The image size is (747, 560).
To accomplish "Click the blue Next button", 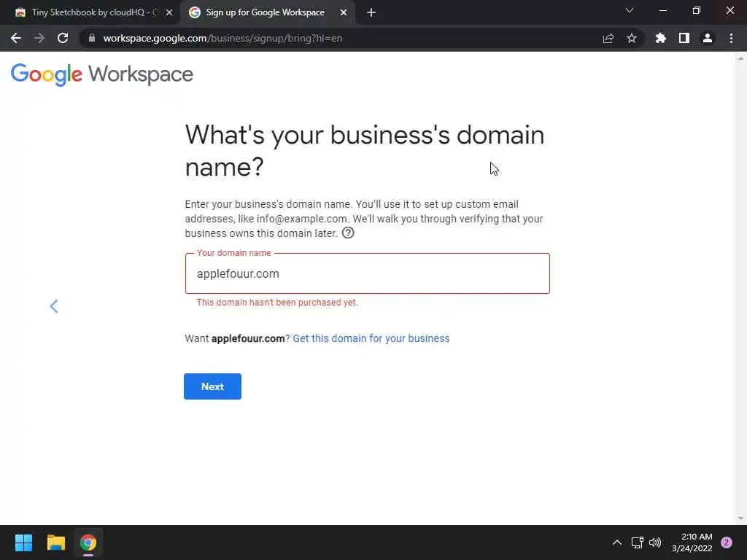I will [x=212, y=386].
